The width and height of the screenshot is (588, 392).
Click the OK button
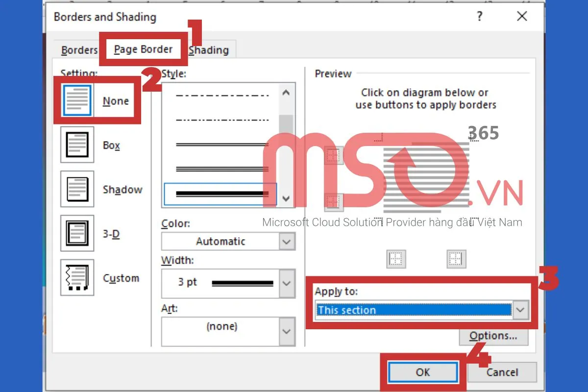pyautogui.click(x=423, y=372)
